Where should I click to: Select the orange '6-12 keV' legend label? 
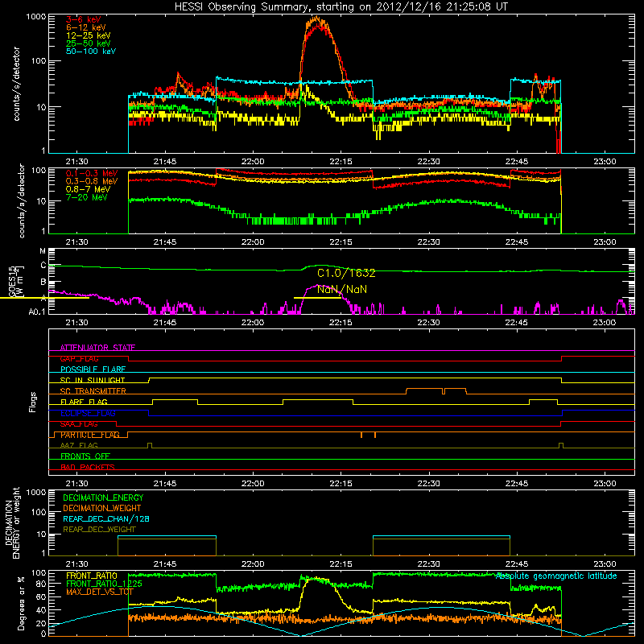click(x=86, y=27)
